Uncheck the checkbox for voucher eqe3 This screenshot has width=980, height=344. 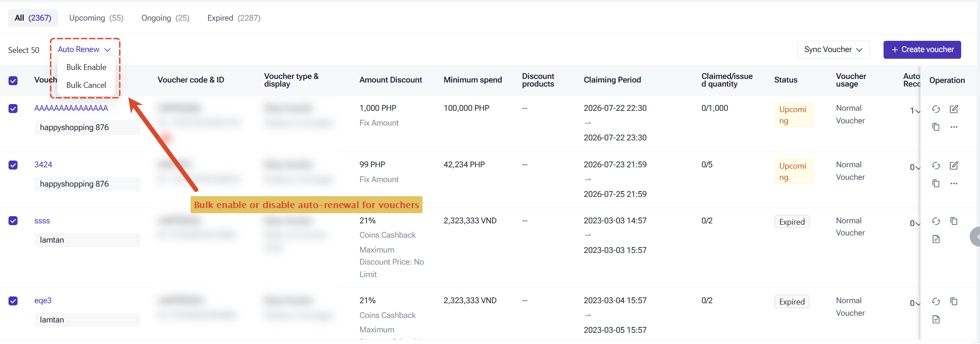[x=13, y=301]
